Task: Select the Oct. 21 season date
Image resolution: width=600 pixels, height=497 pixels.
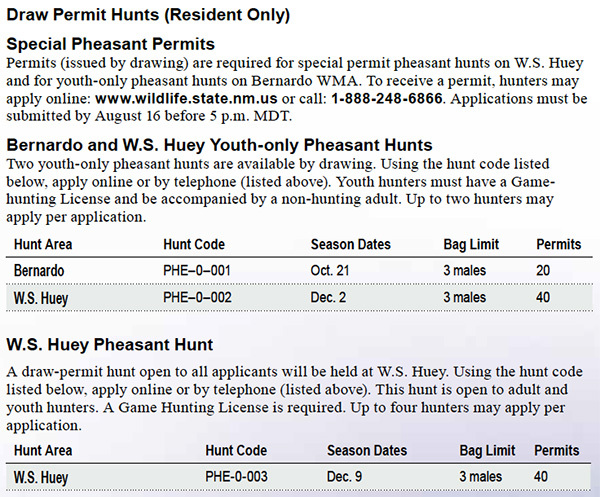Action: pyautogui.click(x=330, y=270)
